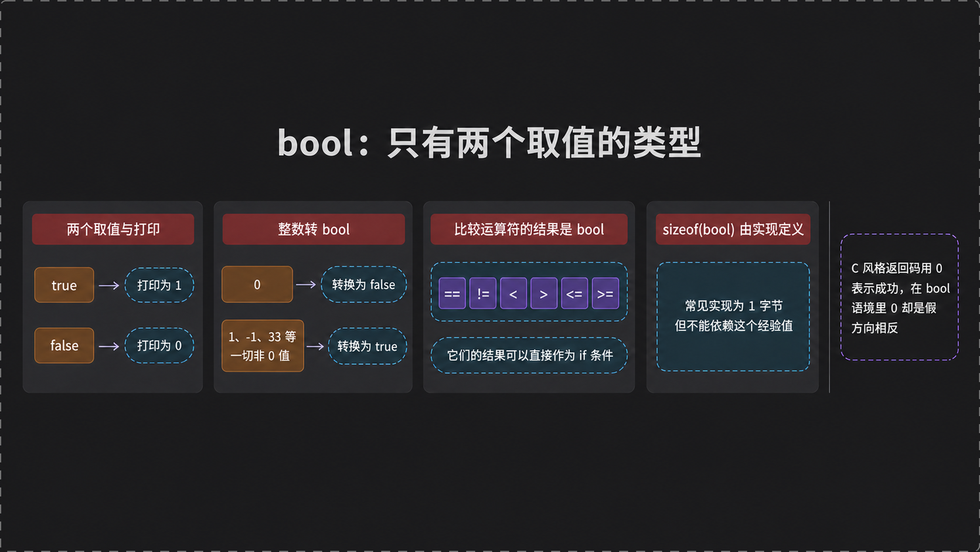980x552 pixels.
Task: Select the '整数转 bool' header
Action: [314, 229]
